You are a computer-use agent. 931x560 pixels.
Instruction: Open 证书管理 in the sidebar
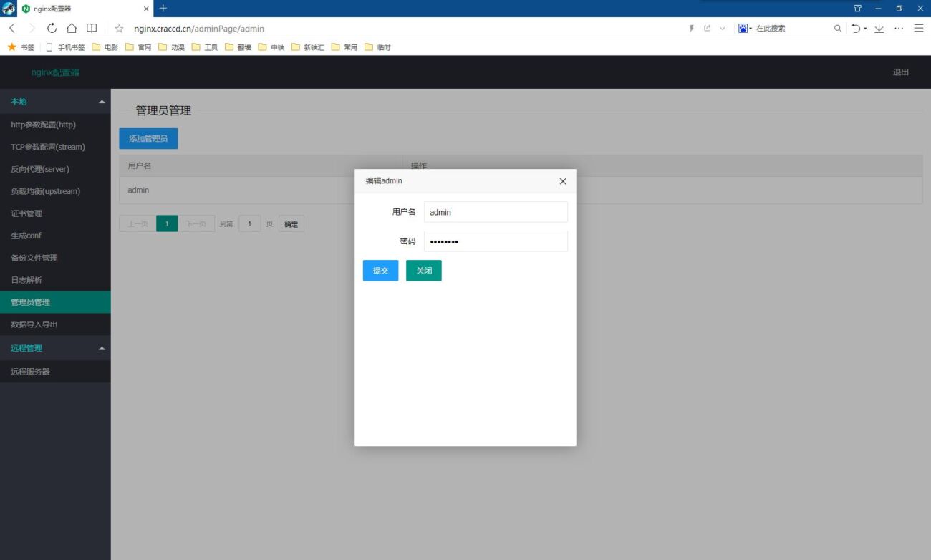26,213
